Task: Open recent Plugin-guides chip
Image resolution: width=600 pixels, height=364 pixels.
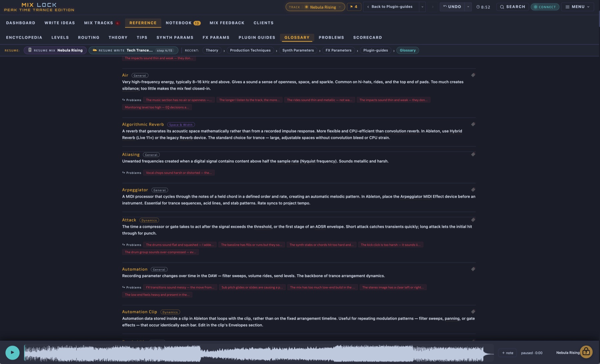Action: click(375, 50)
